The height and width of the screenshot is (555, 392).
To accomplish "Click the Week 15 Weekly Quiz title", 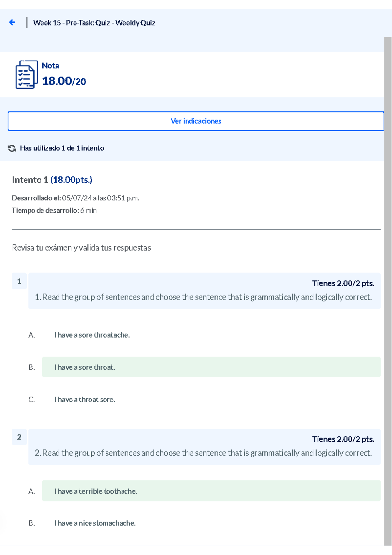I will click(94, 23).
